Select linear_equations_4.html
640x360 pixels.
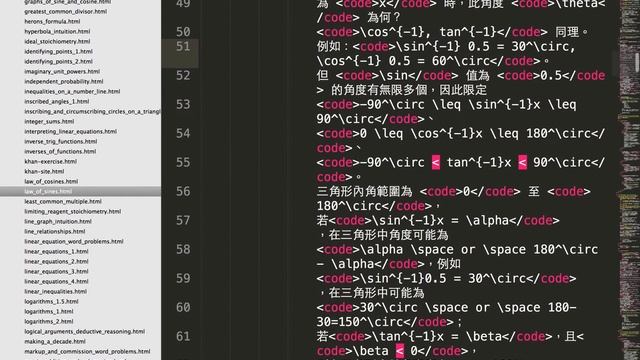pyautogui.click(x=56, y=281)
